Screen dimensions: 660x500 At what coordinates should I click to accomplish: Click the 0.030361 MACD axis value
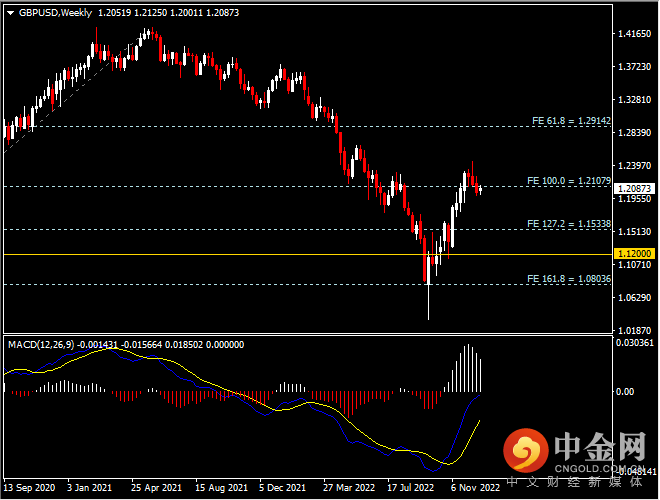634,343
